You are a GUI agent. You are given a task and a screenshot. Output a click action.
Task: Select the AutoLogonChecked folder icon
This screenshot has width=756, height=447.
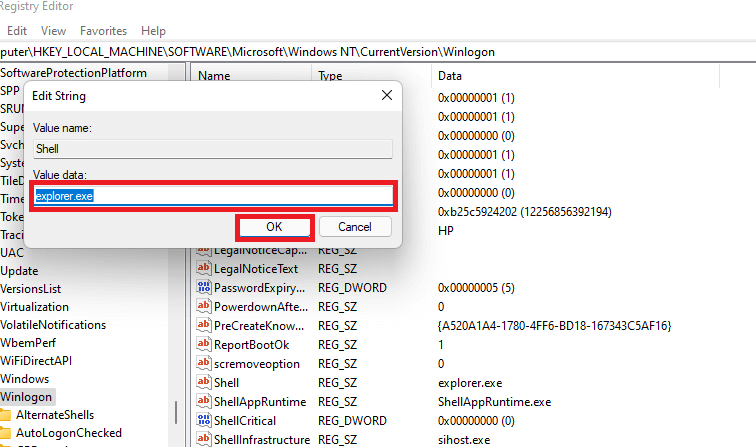tap(6, 434)
